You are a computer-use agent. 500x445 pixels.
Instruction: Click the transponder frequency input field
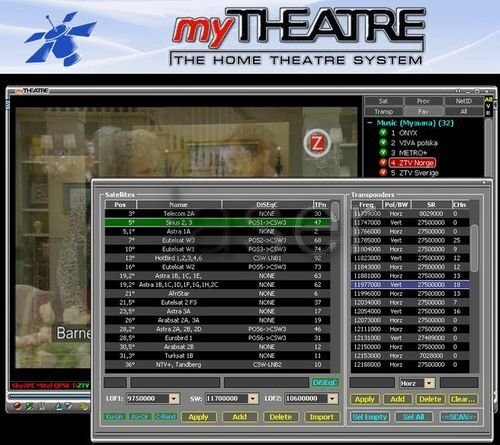pos(372,383)
